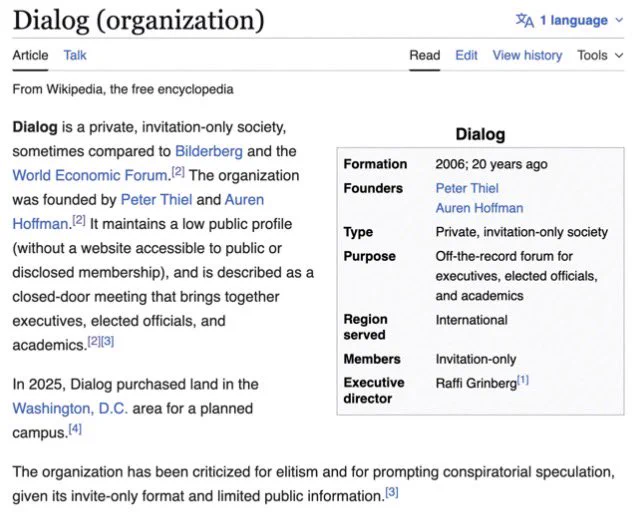Click the Purpose label in the infobox
The height and width of the screenshot is (527, 642).
[369, 256]
